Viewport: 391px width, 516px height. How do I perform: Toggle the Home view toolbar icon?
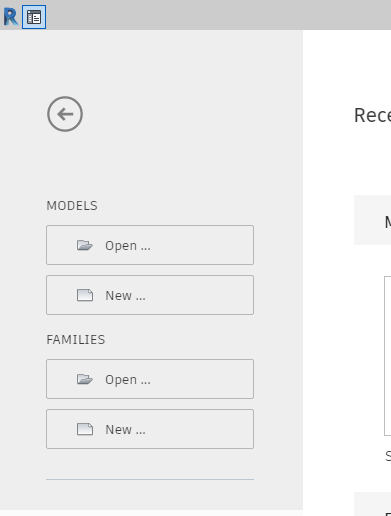coord(34,17)
